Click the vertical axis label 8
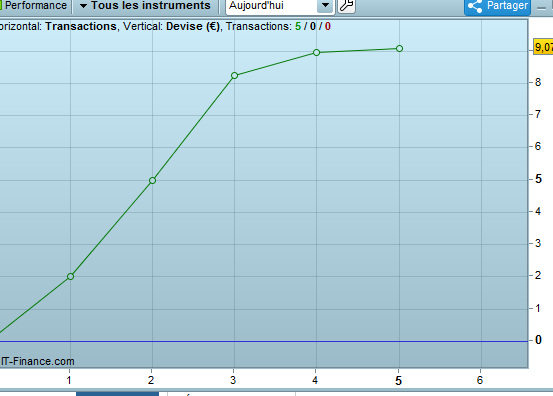The width and height of the screenshot is (553, 396). pyautogui.click(x=538, y=82)
